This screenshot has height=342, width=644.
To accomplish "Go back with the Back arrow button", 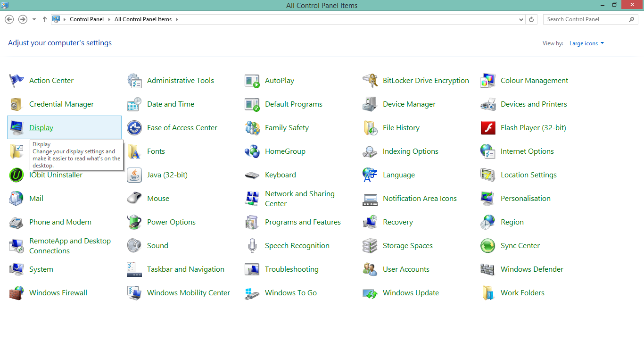I will 9,19.
